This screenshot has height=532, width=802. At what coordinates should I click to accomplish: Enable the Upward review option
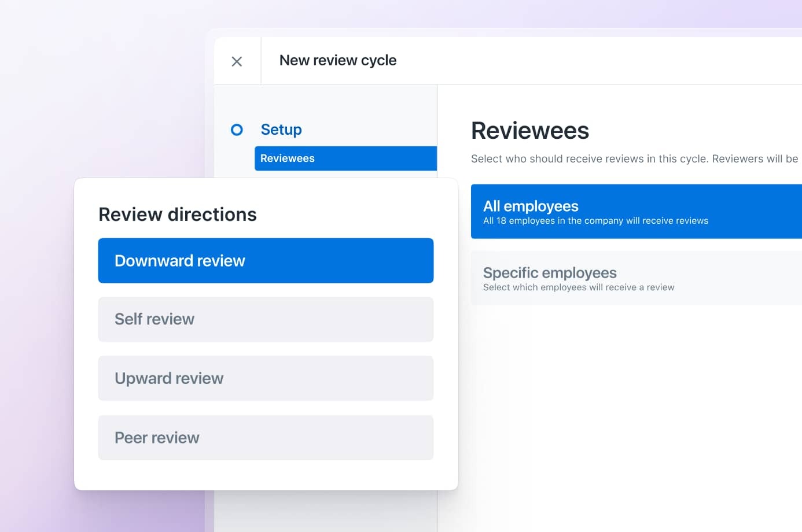[266, 378]
